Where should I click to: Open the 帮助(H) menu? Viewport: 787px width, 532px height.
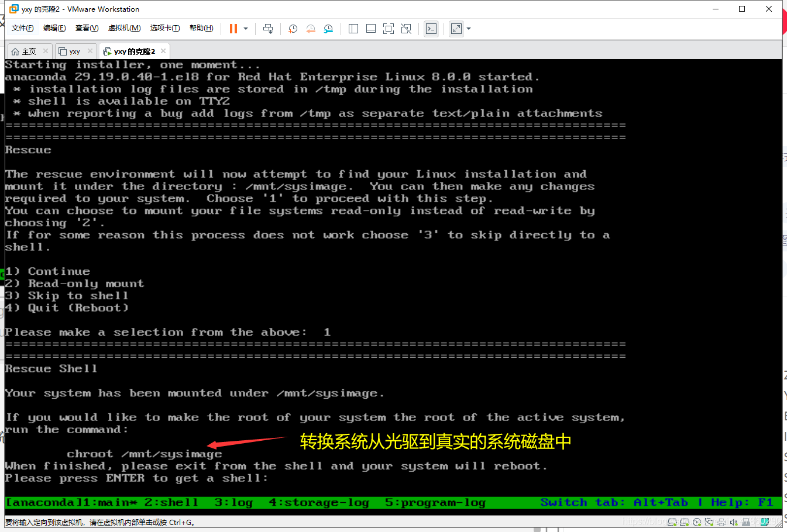point(201,28)
